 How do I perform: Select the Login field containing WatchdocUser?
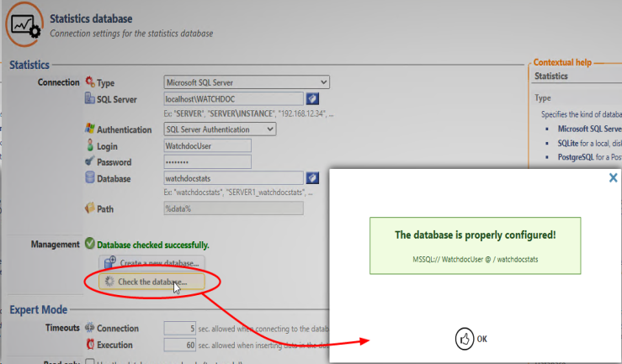207,145
